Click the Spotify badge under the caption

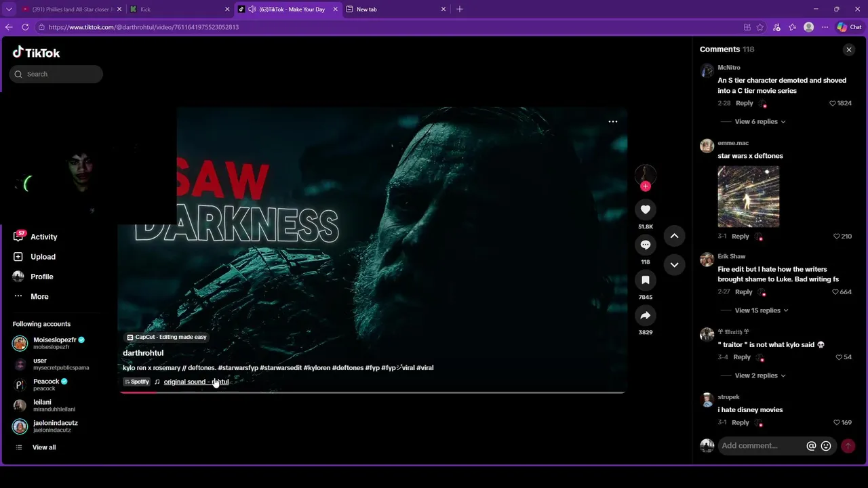[x=136, y=382]
